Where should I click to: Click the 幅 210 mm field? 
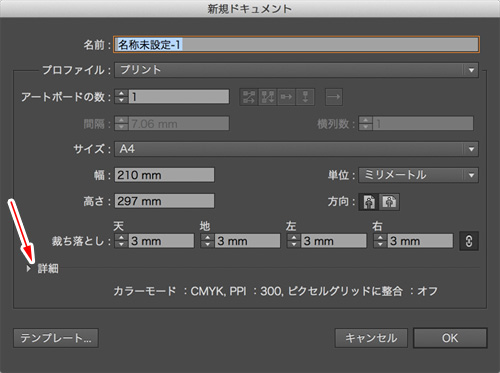pyautogui.click(x=164, y=175)
